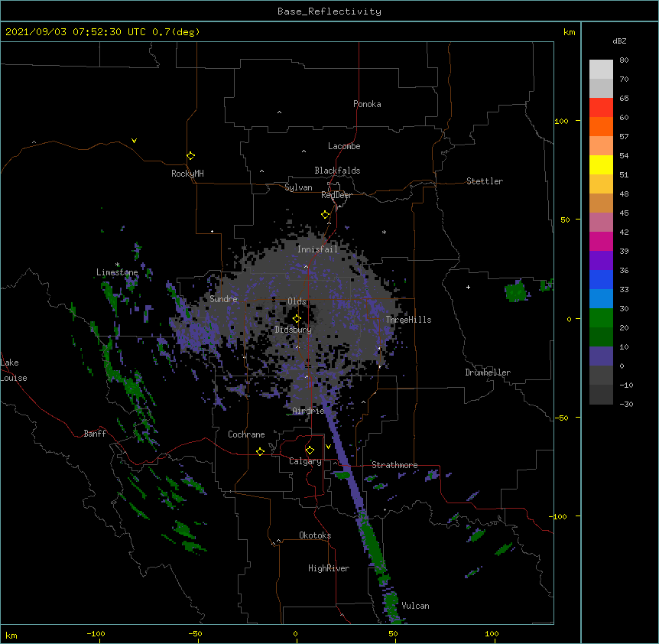The height and width of the screenshot is (644, 659).
Task: Click the yellow 51-54 dBZ legend swatch
Action: (x=601, y=164)
